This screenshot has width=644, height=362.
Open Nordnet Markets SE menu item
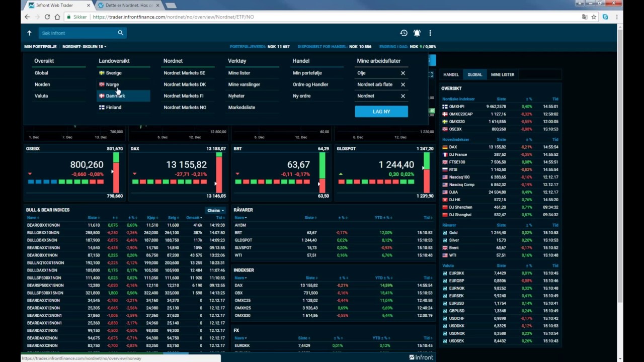[184, 73]
